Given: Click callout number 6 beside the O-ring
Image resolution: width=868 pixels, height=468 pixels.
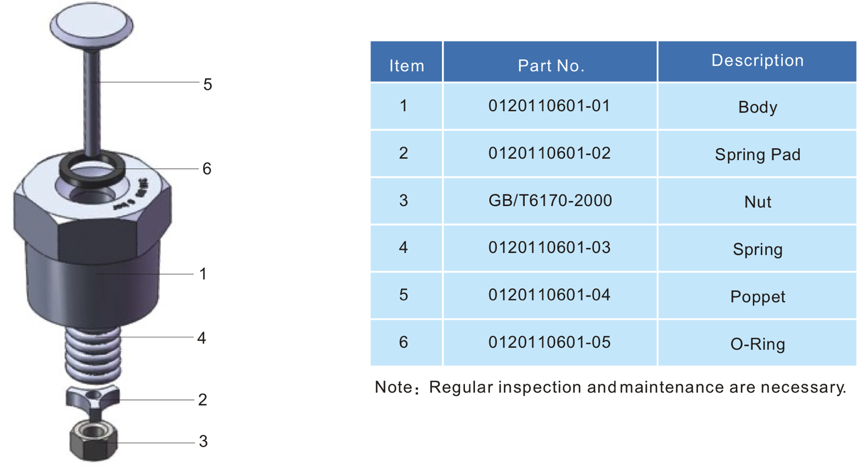Looking at the screenshot, I should point(207,169).
